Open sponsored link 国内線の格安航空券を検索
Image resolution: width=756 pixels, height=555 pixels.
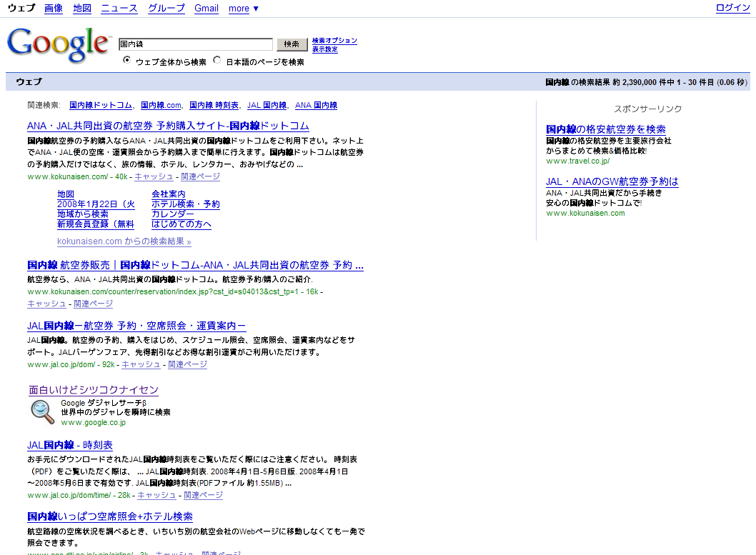(x=605, y=129)
